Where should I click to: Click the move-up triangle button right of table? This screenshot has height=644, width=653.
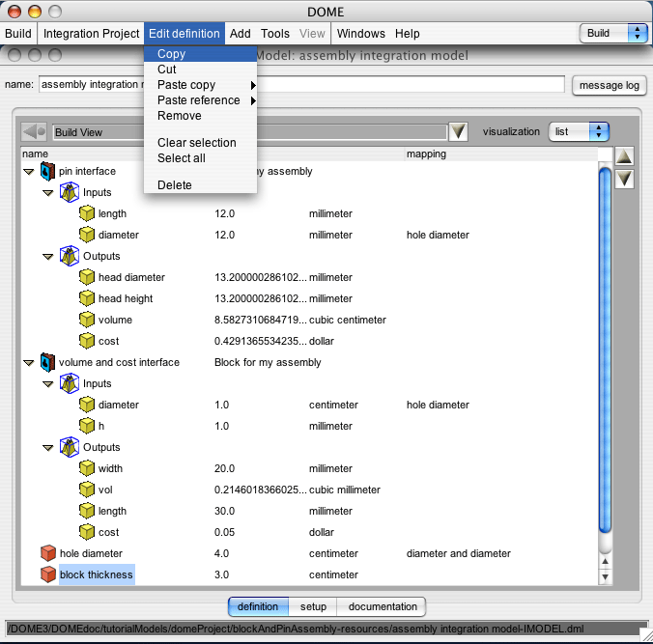[x=624, y=156]
